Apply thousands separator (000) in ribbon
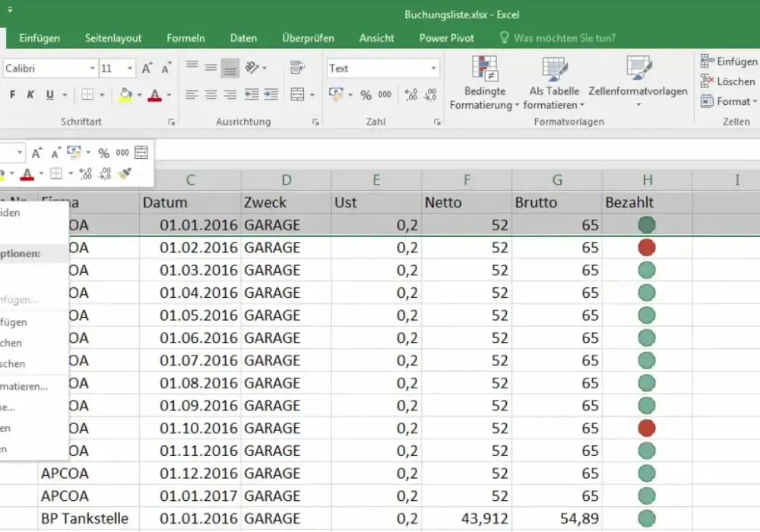The image size is (760, 532). (x=385, y=94)
